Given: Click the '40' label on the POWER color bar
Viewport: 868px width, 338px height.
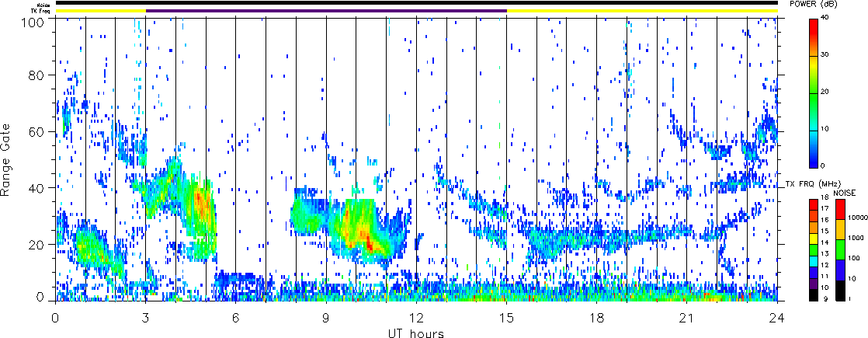Looking at the screenshot, I should (x=825, y=17).
